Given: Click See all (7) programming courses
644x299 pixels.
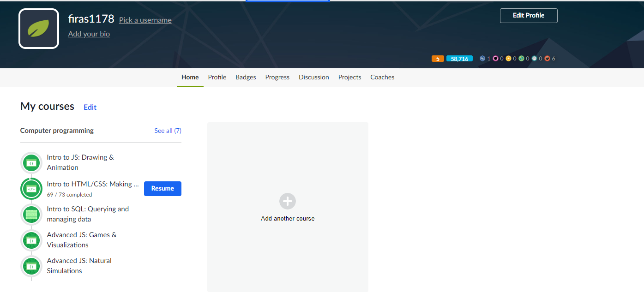Looking at the screenshot, I should click(x=168, y=131).
